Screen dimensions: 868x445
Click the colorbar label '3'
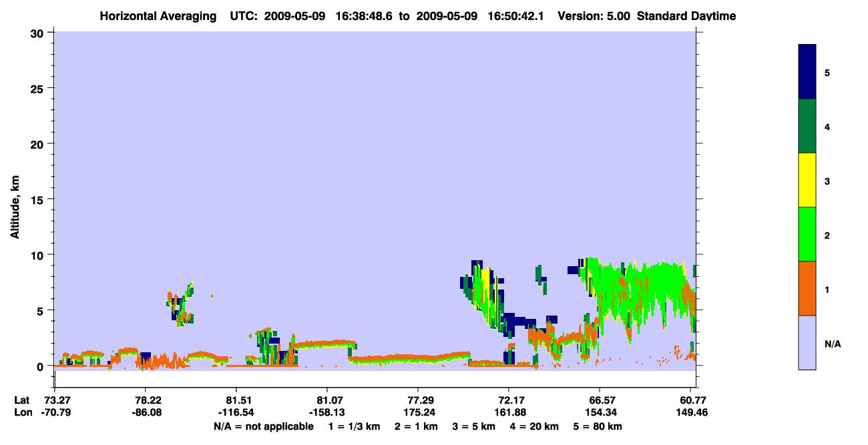[827, 180]
